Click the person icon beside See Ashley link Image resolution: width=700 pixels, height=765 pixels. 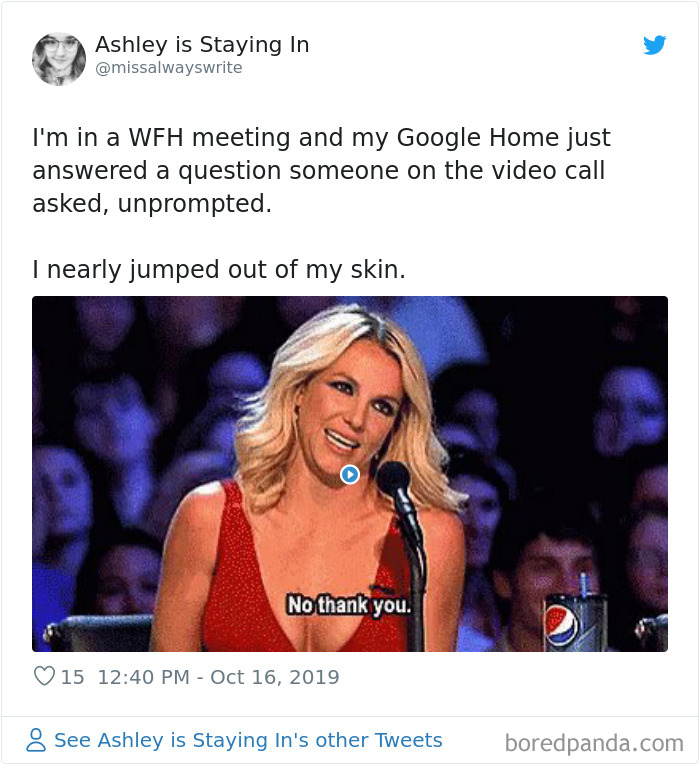click(x=36, y=740)
